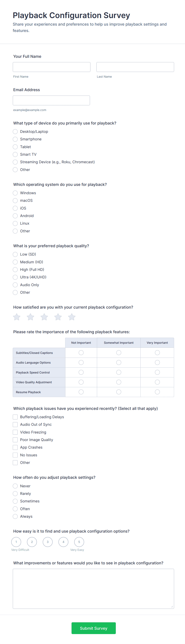Check Buffering/Loading Delays checkbox
This screenshot has width=185, height=644.
[x=15, y=417]
